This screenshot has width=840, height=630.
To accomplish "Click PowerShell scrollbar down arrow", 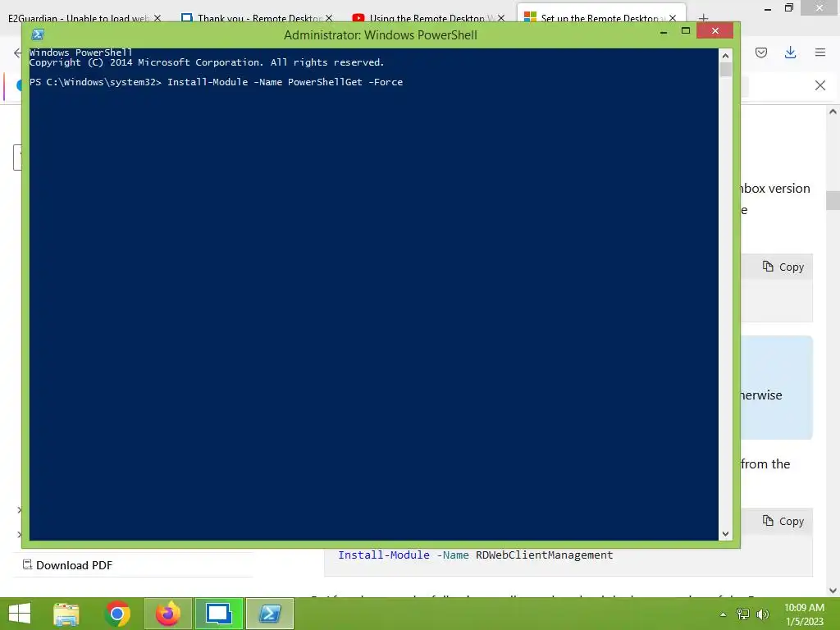I will point(725,533).
